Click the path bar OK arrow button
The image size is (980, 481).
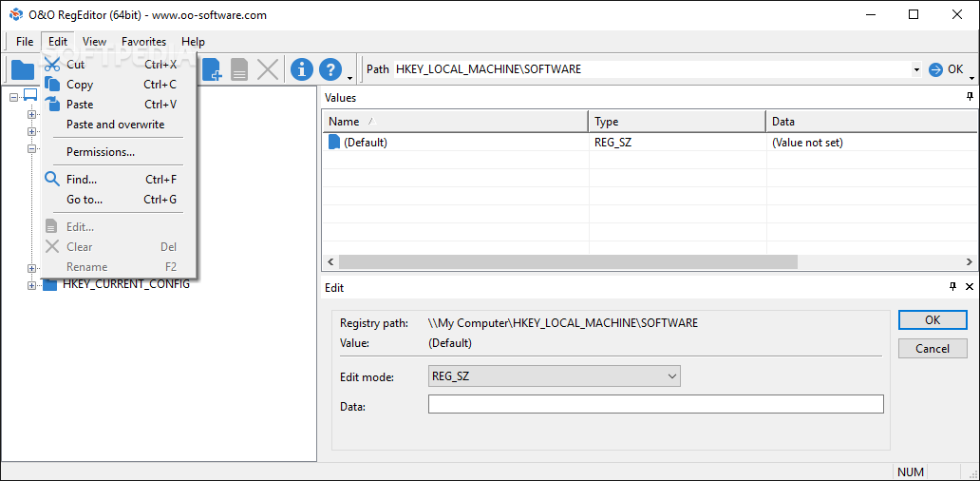point(946,69)
